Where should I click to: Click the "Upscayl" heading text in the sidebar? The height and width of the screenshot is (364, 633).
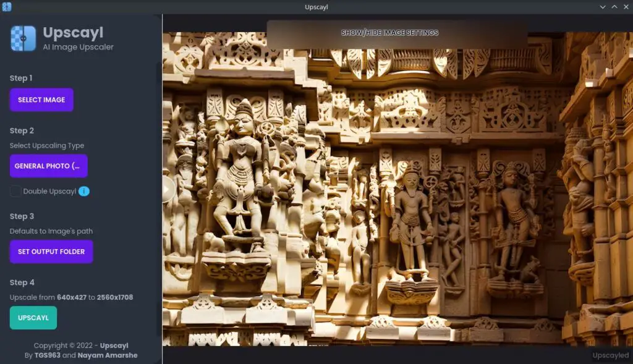coord(73,33)
